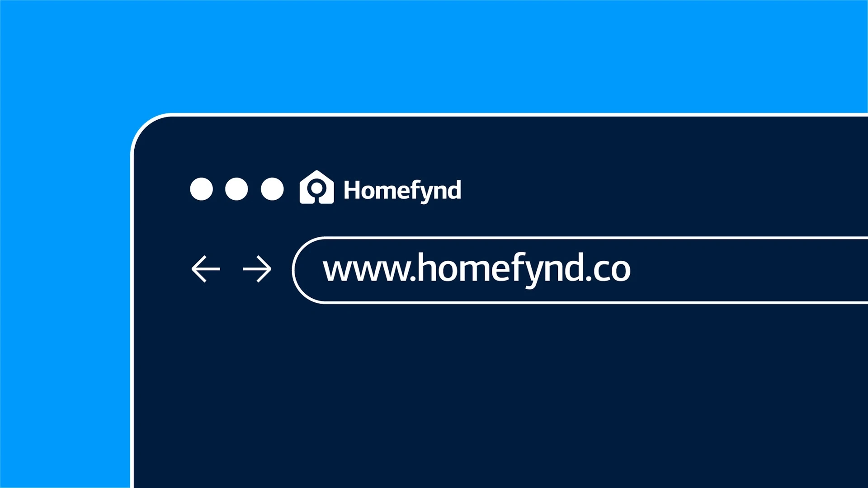
Task: Click the leftmost window control dot
Action: (201, 189)
